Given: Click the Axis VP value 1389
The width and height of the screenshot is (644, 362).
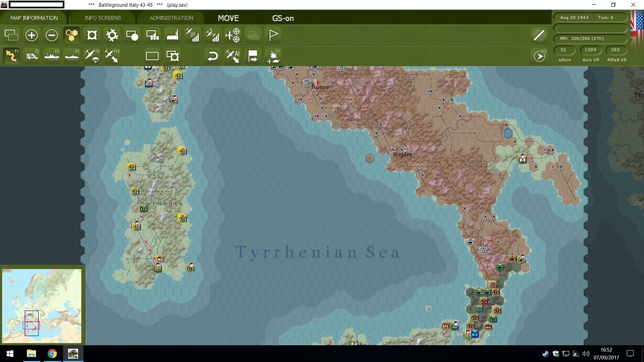Looking at the screenshot, I should (590, 50).
